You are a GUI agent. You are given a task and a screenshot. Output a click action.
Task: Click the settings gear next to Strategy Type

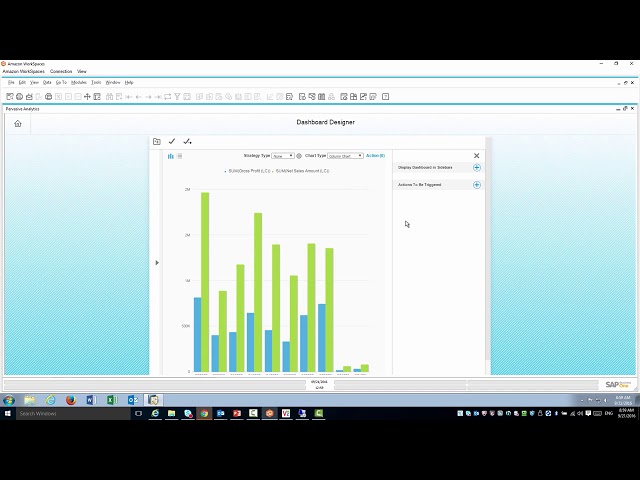(299, 156)
